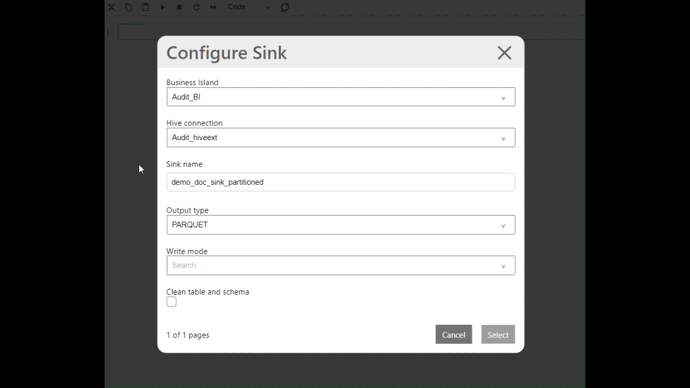Image resolution: width=690 pixels, height=388 pixels.
Task: Click the Select button
Action: 498,335
